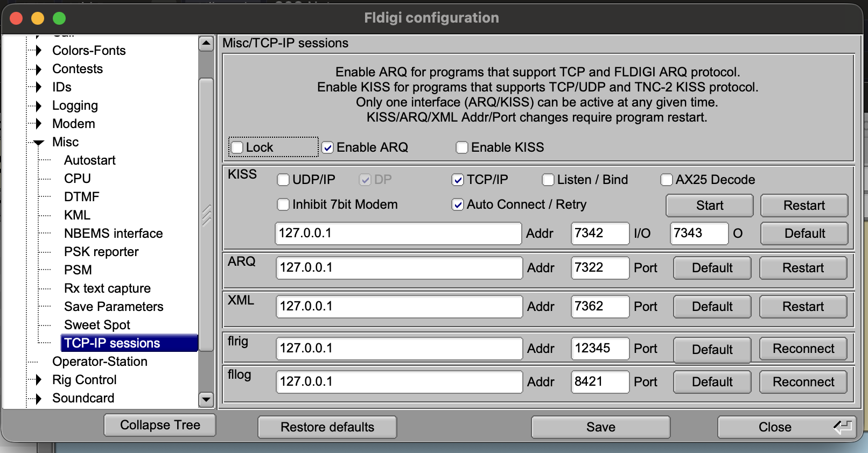Close the configuration dialog
Viewport: 868px width, 453px height.
[x=787, y=427]
